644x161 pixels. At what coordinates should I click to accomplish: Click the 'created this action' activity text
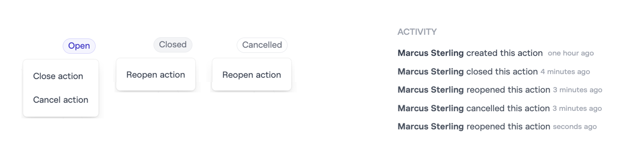504,53
